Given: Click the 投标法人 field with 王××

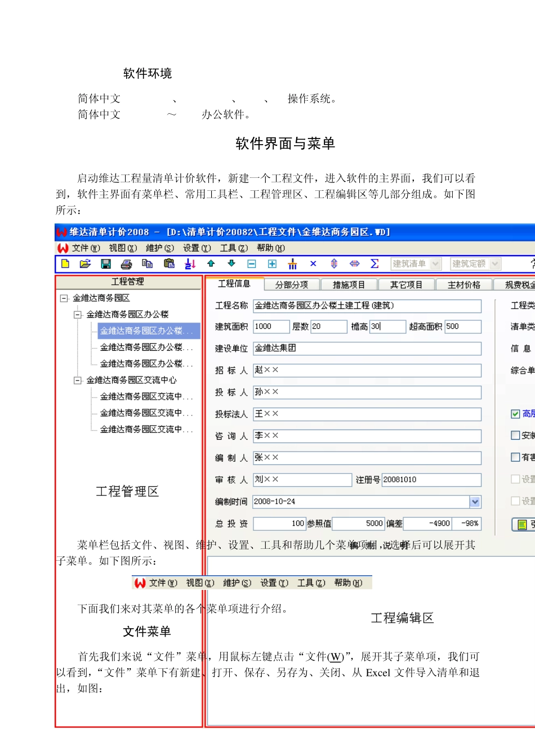Looking at the screenshot, I should [367, 414].
